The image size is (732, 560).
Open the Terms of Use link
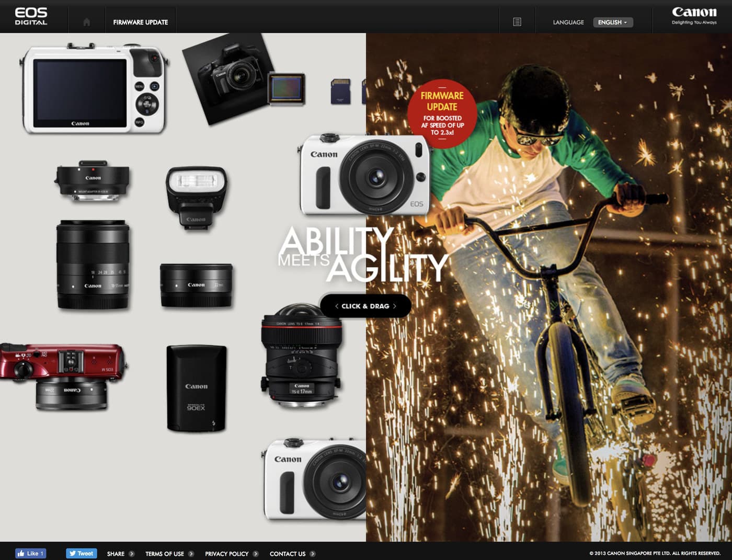click(x=165, y=554)
